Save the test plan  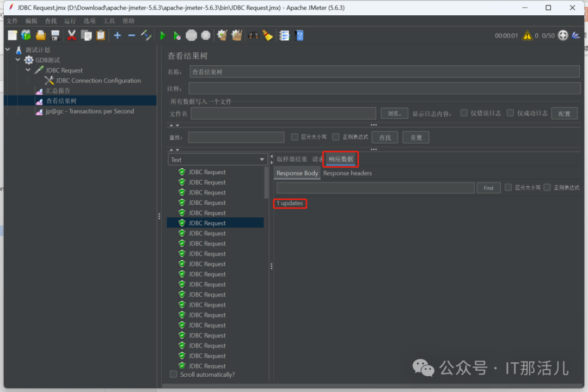click(55, 35)
